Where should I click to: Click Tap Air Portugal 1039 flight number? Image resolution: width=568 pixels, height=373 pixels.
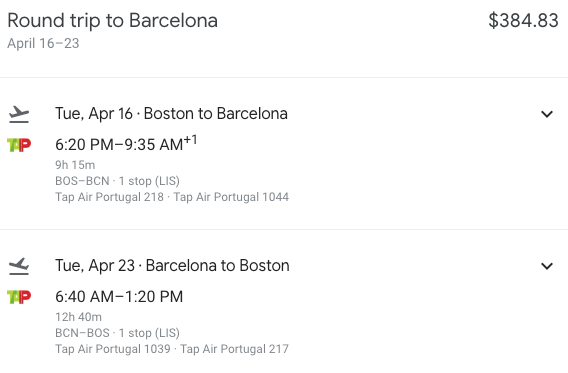coord(113,349)
